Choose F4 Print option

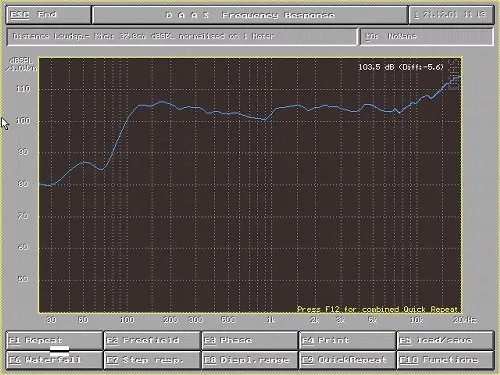347,340
